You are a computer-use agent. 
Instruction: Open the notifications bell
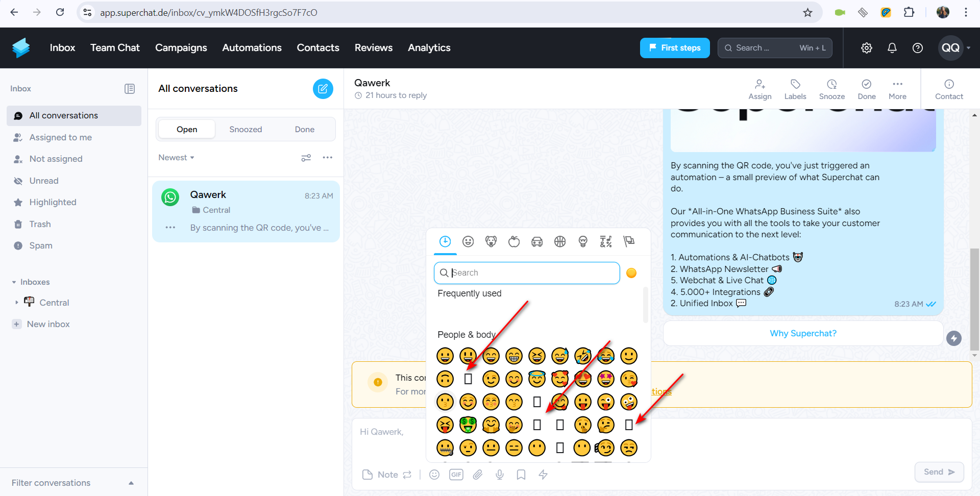892,48
